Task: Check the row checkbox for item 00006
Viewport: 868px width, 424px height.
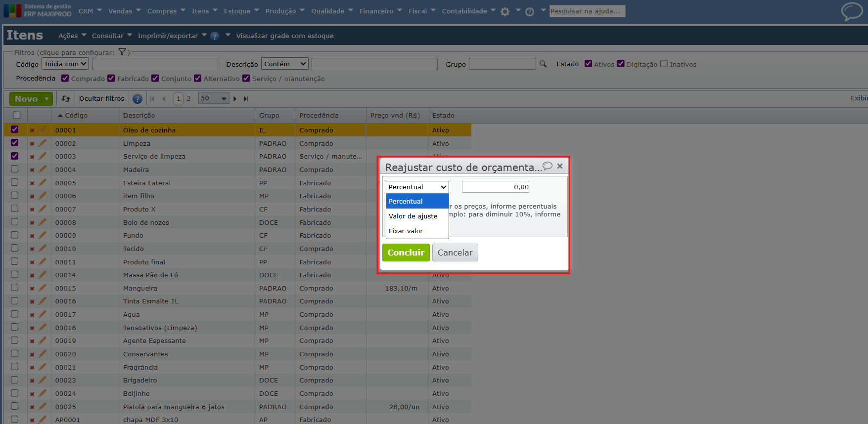Action: 15,196
